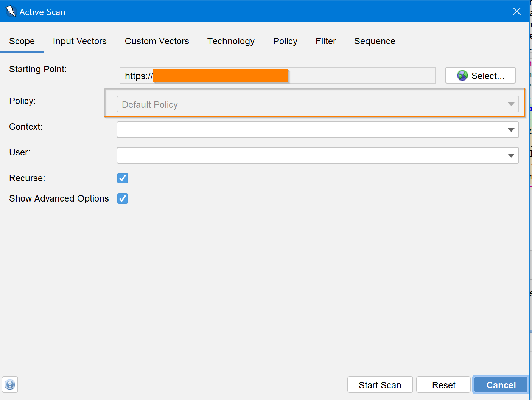Switch to the Technology tab
Viewport: 532px width, 400px height.
(x=231, y=41)
